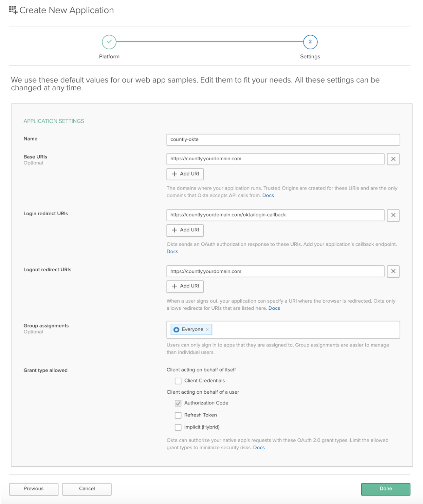The image size is (423, 504).
Task: Focus the Logout redirect URIs input field
Action: [275, 271]
